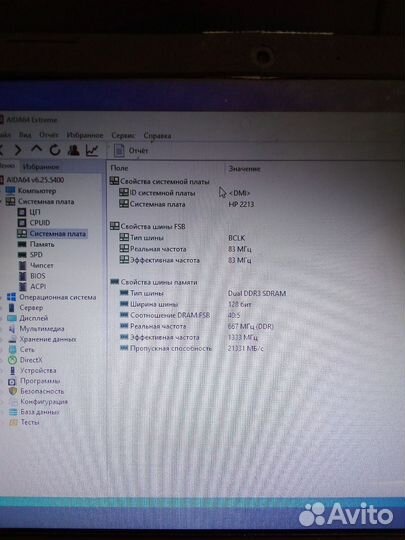
Task: Open the user/report wizard person icon
Action: 73,150
